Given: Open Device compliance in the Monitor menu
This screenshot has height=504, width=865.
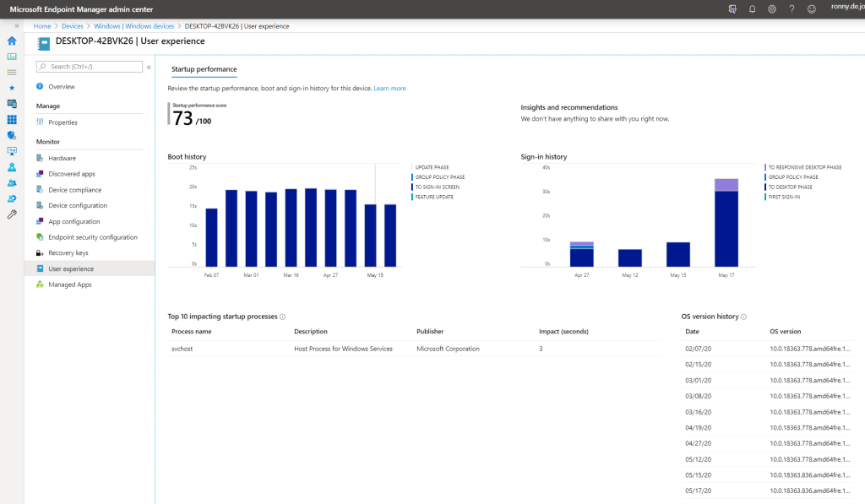Looking at the screenshot, I should tap(74, 190).
